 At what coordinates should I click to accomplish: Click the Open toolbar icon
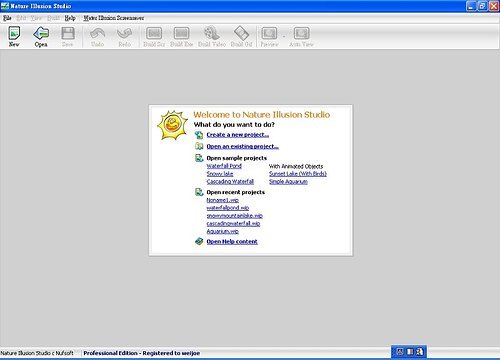pyautogui.click(x=41, y=33)
